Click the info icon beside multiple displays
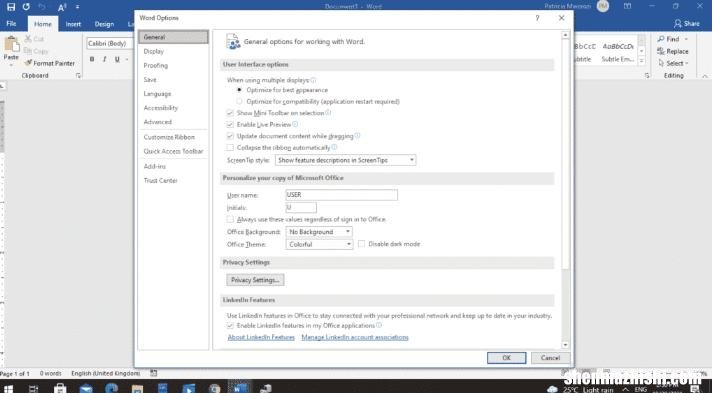Viewport: 712px width, 393px height. [313, 80]
